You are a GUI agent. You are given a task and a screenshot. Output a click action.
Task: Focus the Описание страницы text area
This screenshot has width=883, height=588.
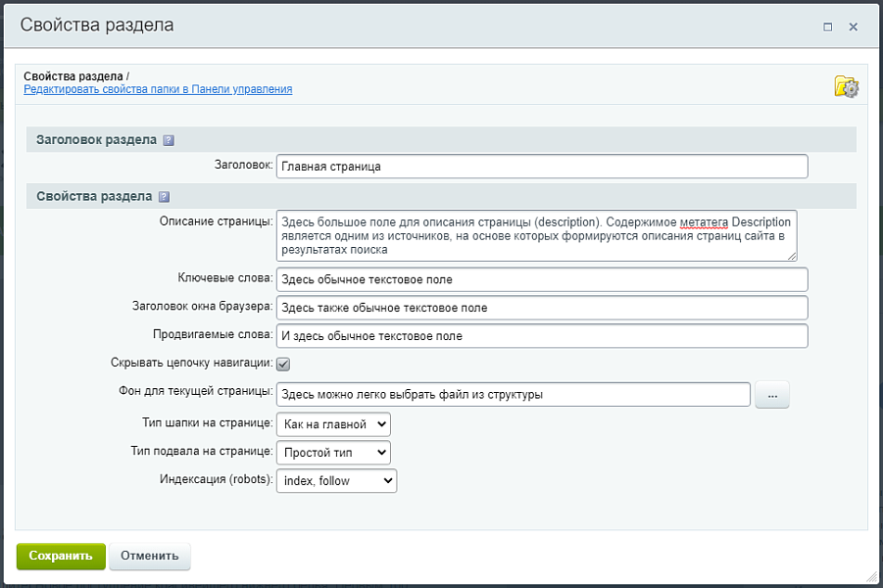[537, 235]
